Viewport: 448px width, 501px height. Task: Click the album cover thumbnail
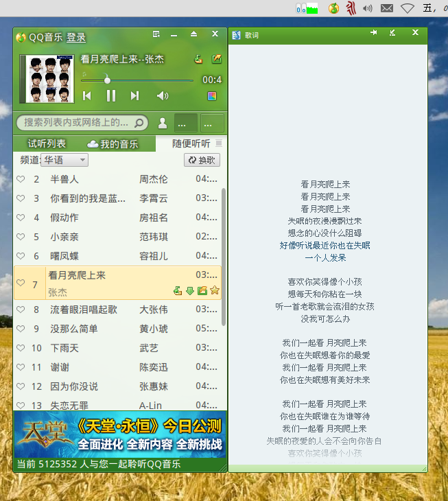point(47,79)
